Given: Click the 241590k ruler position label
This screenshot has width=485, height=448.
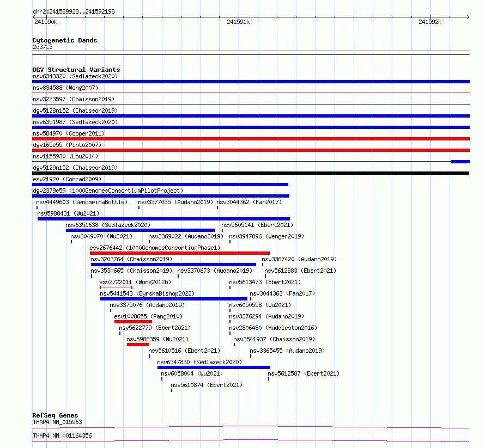Looking at the screenshot, I should pyautogui.click(x=46, y=22).
